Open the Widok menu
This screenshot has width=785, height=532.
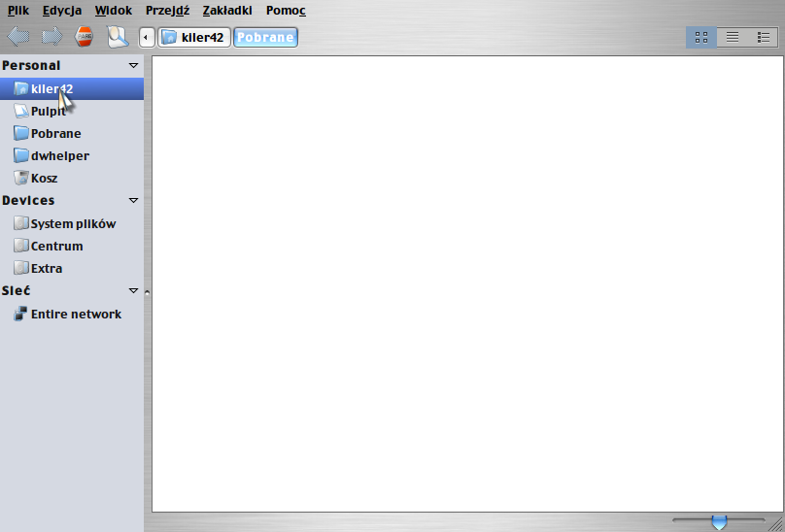tap(114, 11)
